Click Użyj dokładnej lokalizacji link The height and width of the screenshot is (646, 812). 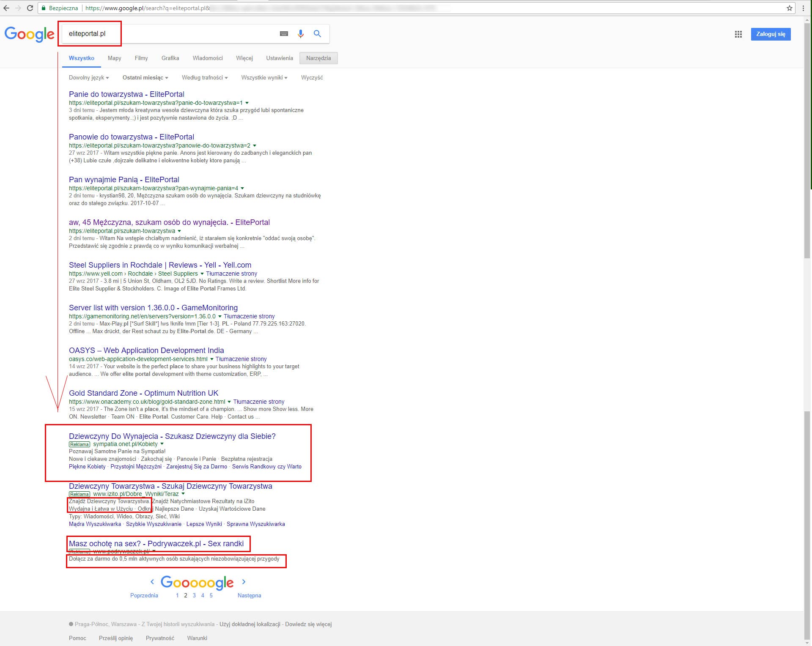click(250, 624)
